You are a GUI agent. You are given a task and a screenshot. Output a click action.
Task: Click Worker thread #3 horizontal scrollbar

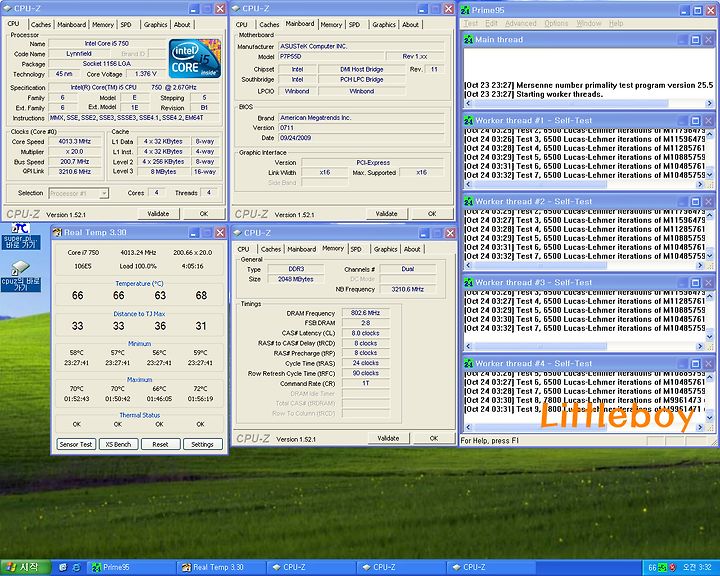click(584, 346)
